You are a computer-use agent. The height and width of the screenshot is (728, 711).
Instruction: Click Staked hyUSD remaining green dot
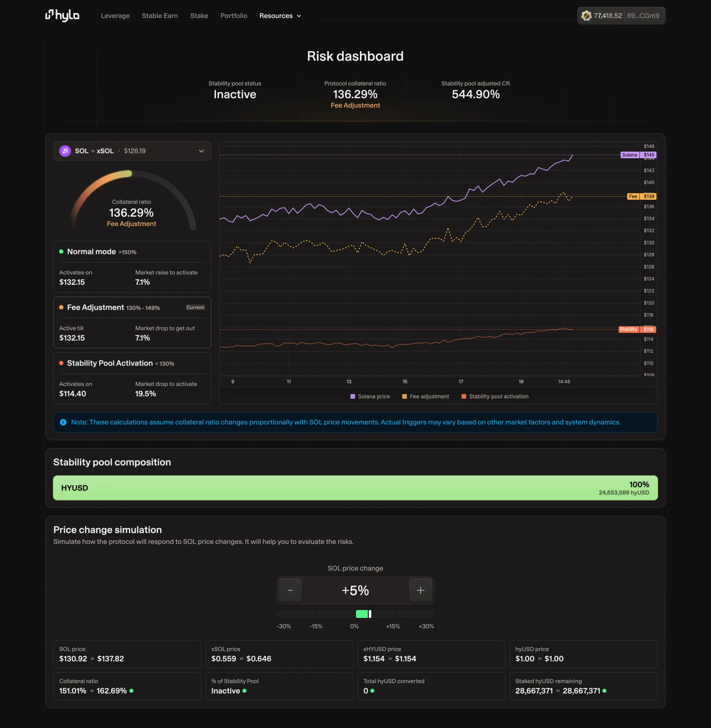pyautogui.click(x=604, y=691)
